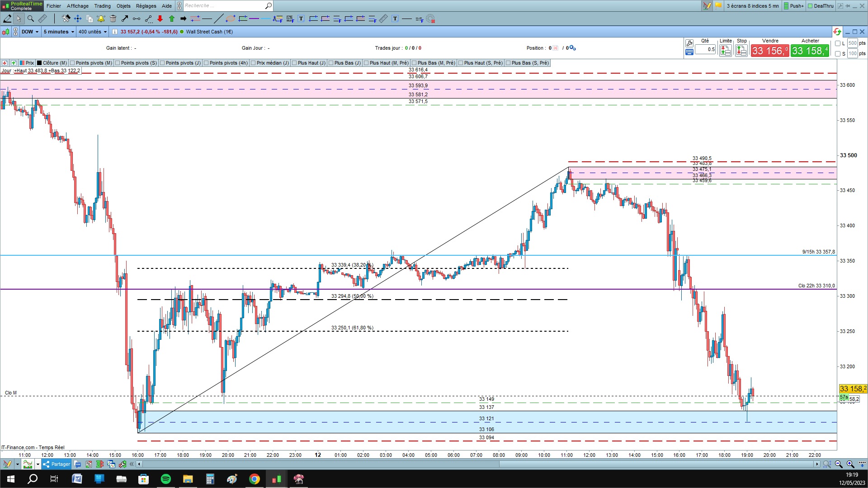868x488 pixels.
Task: Click the red Vendre price button
Action: point(769,51)
